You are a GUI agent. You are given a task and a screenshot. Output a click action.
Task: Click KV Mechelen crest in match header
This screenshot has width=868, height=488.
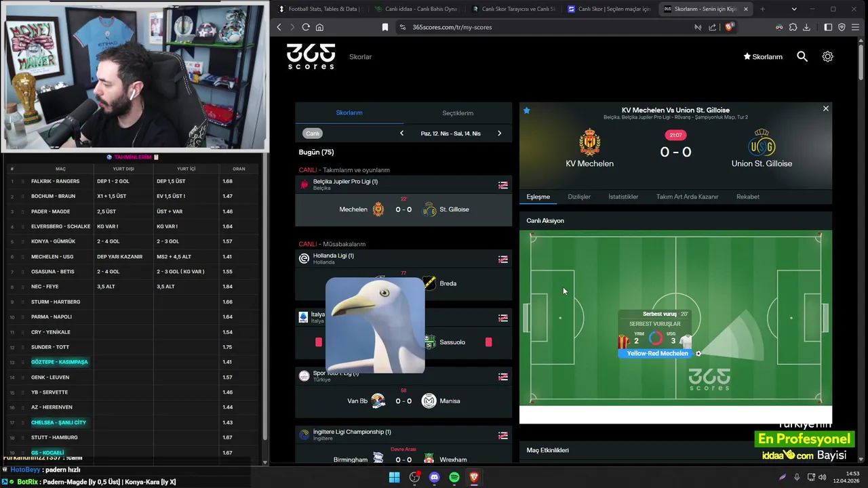590,143
